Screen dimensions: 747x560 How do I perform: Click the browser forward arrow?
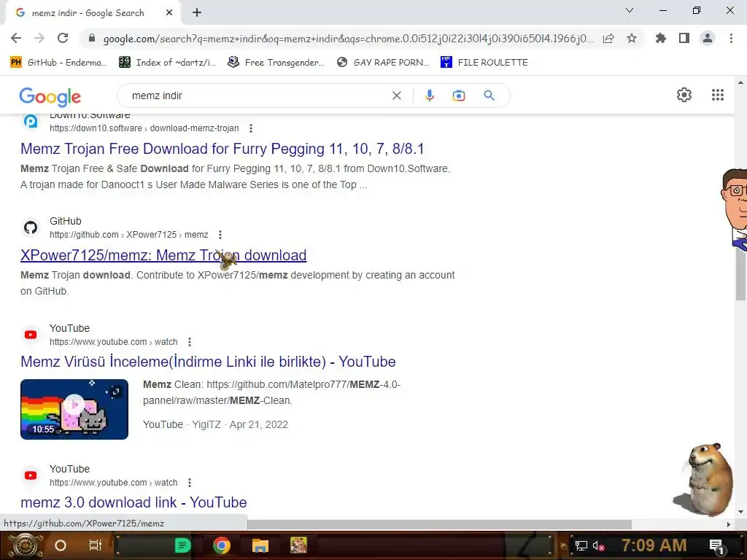pos(39,38)
